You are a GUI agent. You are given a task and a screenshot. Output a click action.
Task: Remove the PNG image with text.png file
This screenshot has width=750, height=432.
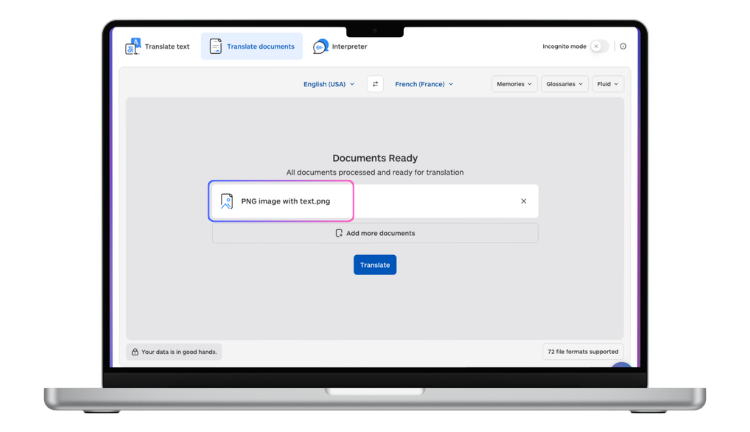pyautogui.click(x=523, y=201)
